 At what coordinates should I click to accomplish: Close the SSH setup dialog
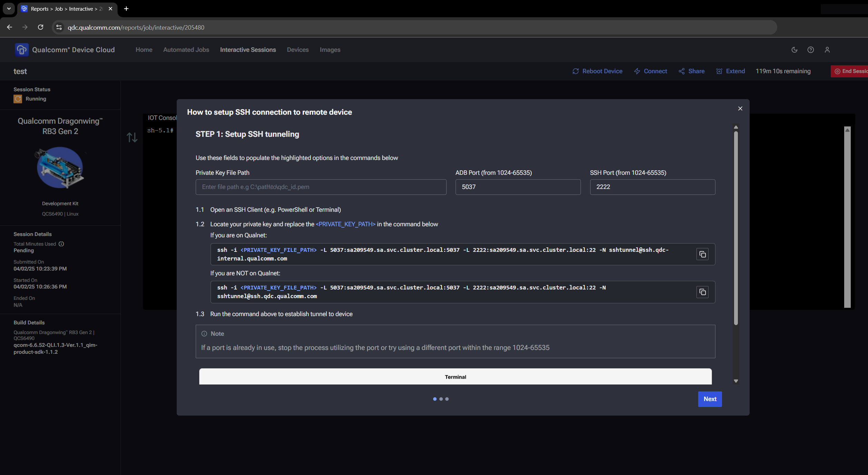pyautogui.click(x=740, y=108)
